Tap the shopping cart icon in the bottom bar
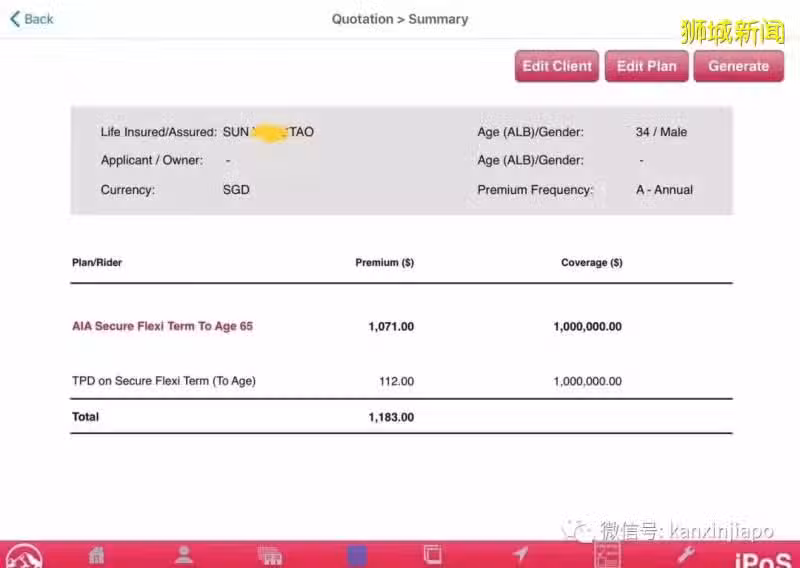Image resolution: width=800 pixels, height=568 pixels. click(x=270, y=555)
